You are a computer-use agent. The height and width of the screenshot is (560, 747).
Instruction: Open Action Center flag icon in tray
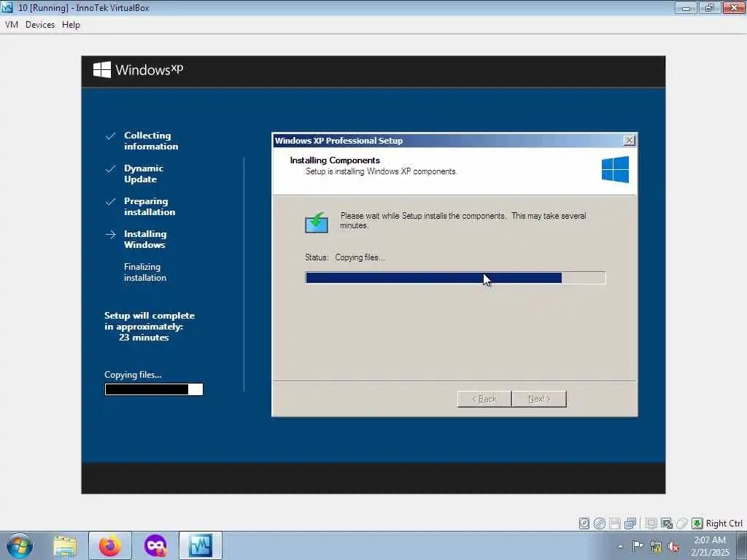638,546
